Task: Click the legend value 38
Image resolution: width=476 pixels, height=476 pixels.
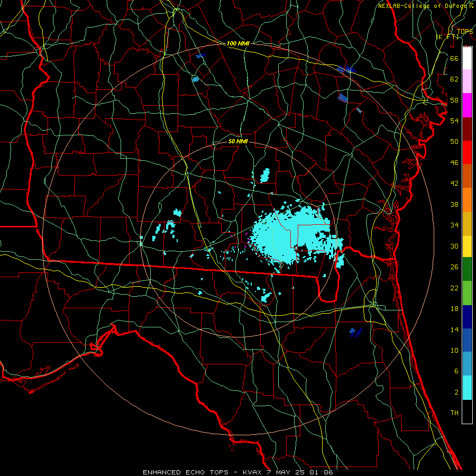Action: (454, 204)
